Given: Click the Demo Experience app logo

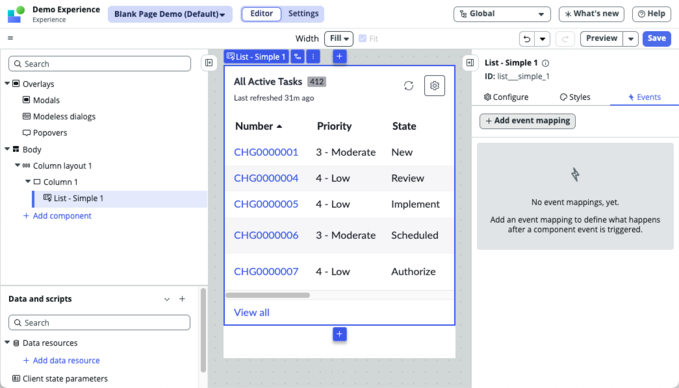Looking at the screenshot, I should point(16,14).
